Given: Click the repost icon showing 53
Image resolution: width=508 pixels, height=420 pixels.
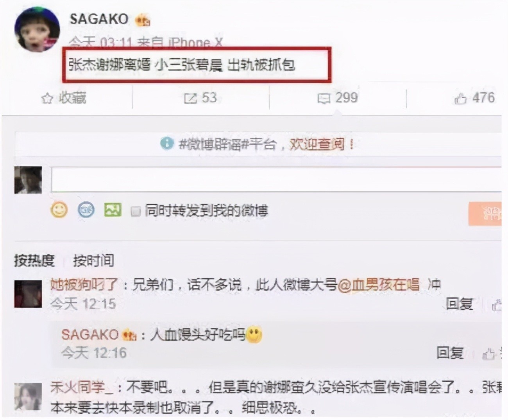Looking at the screenshot, I should [x=190, y=99].
